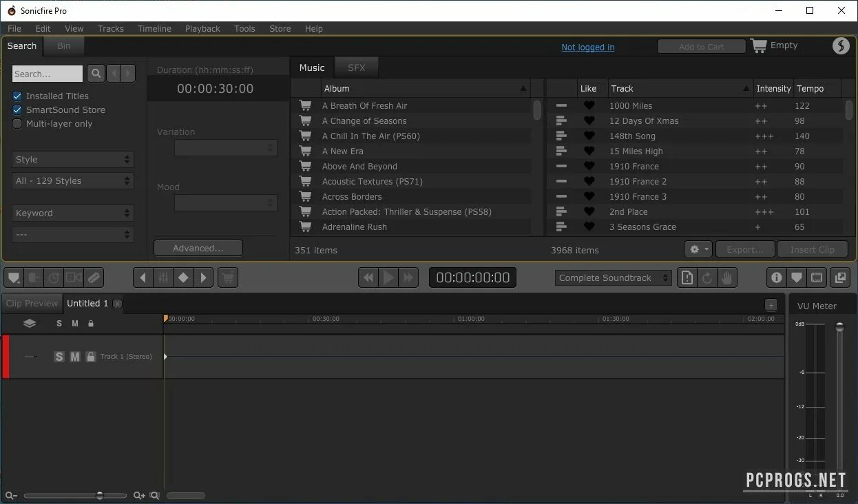
Task: Open the File menu
Action: [14, 28]
